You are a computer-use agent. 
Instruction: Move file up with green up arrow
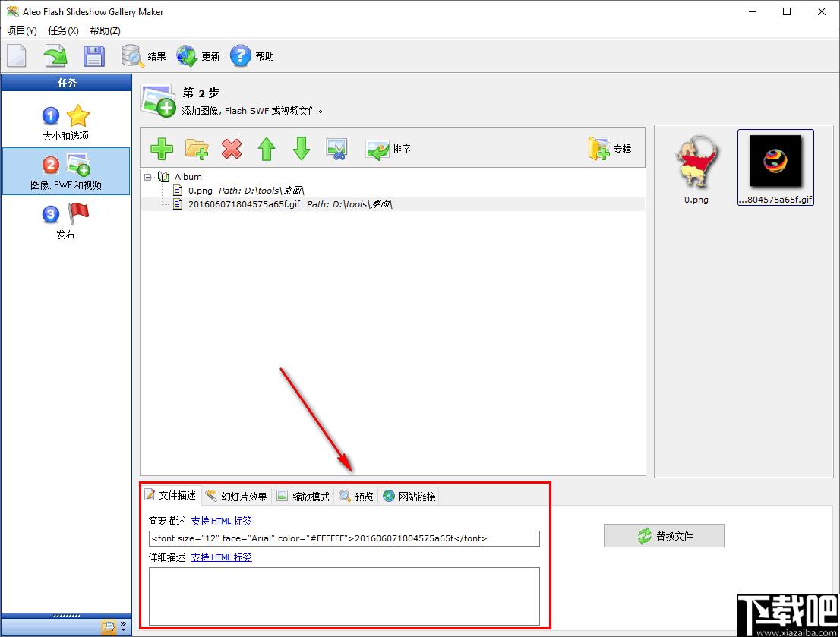point(267,149)
